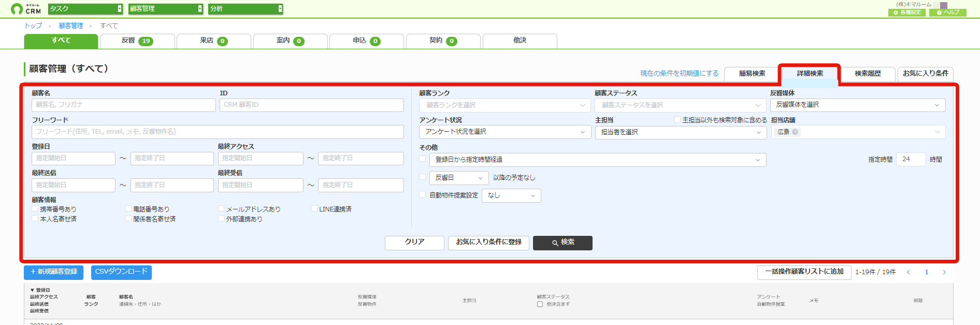This screenshot has height=325, width=980.
Task: Expand the 顧客ランクを選択 dropdown
Action: click(x=505, y=105)
